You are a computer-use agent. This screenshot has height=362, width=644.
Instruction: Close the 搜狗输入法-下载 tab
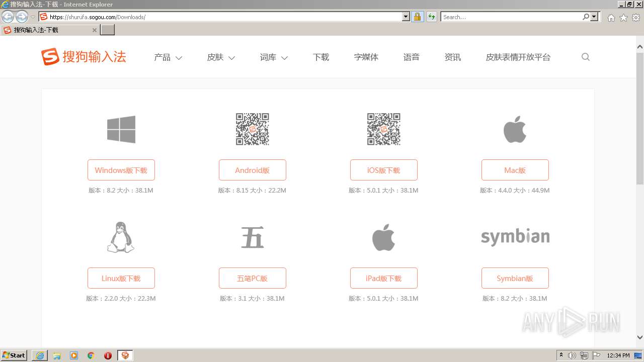94,30
